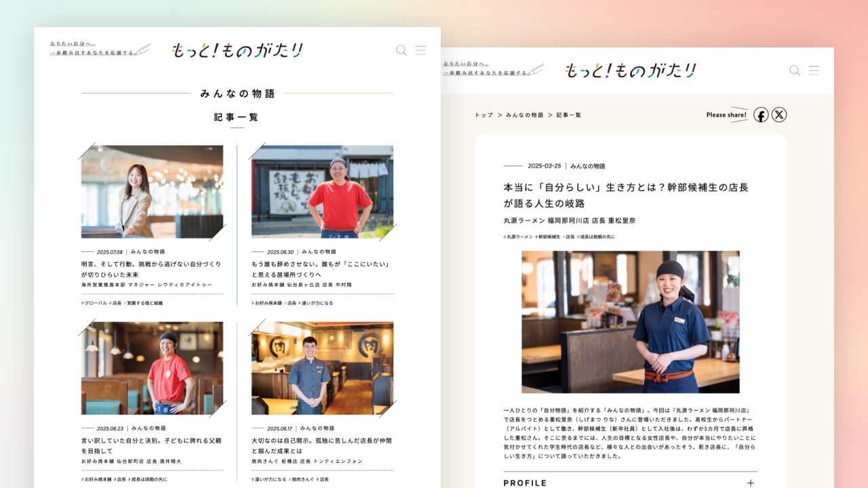Viewport: 868px width, 488px height.
Task: Click the search icon on the left page
Action: tap(401, 50)
